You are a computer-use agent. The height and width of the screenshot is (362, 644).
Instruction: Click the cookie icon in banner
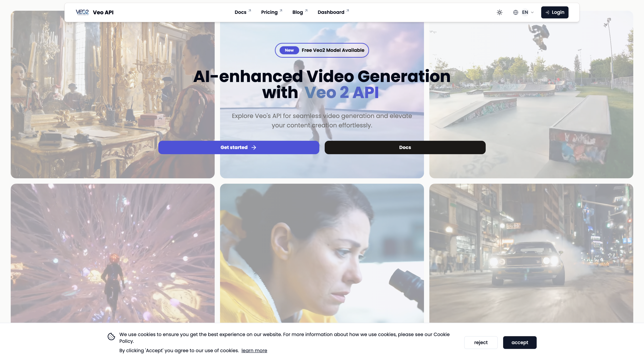[x=111, y=337]
